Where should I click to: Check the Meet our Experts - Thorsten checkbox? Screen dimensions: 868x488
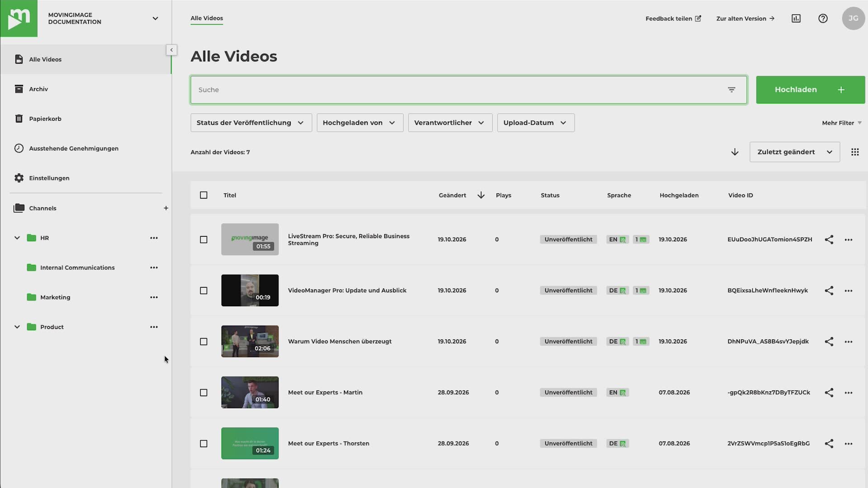click(203, 444)
